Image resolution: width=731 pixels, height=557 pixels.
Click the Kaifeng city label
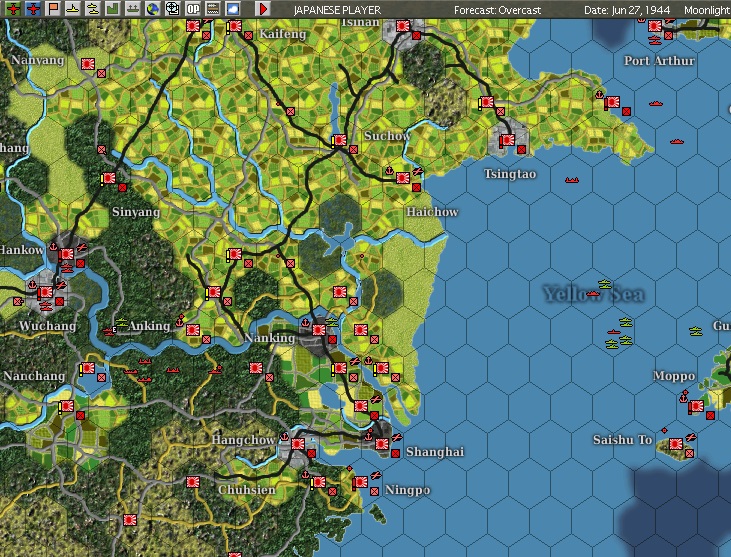point(283,34)
